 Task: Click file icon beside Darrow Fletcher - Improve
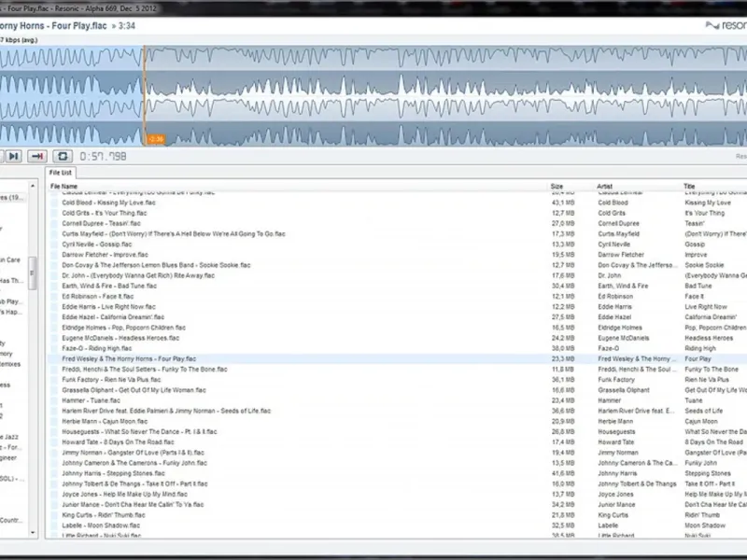[54, 255]
